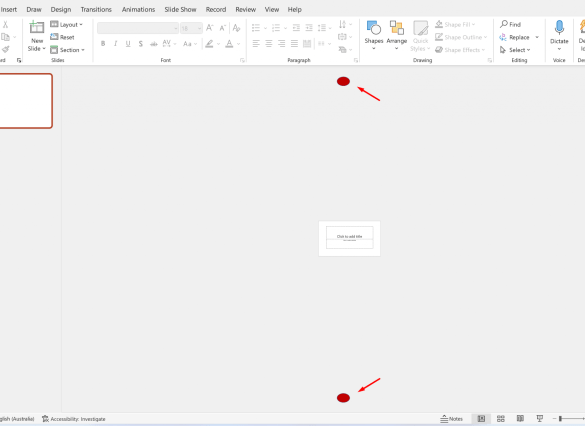585x426 pixels.
Task: Expand the Replace dropdown arrow
Action: (537, 37)
